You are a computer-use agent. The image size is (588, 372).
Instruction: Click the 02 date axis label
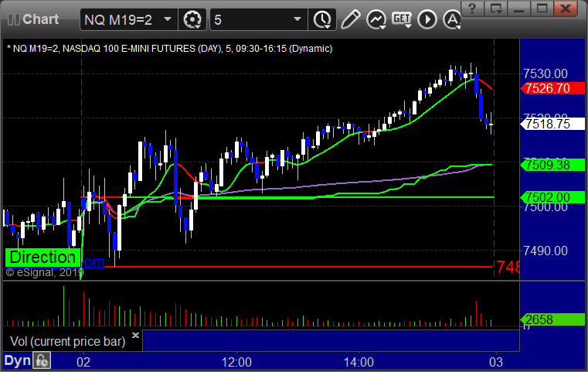(83, 362)
